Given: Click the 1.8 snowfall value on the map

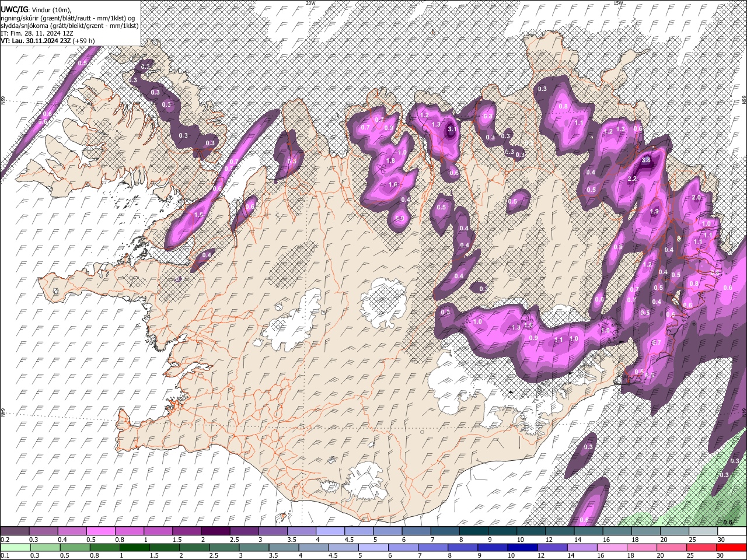Looking at the screenshot, I should point(391,161).
